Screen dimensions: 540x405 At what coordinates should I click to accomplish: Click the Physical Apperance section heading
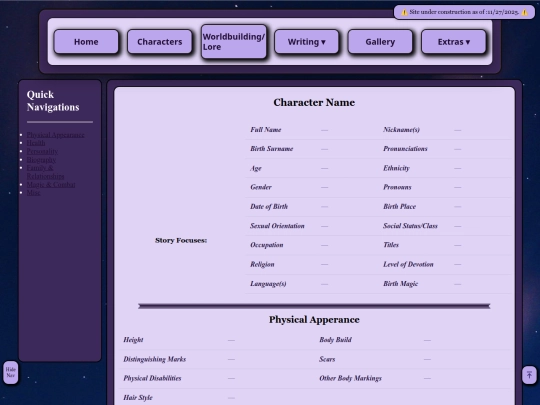pos(314,320)
